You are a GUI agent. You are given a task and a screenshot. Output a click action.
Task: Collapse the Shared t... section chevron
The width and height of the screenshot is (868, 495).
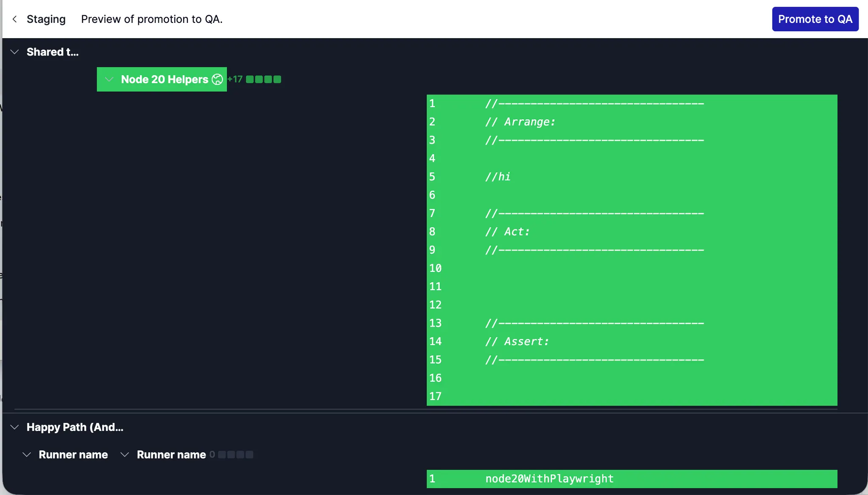[14, 52]
